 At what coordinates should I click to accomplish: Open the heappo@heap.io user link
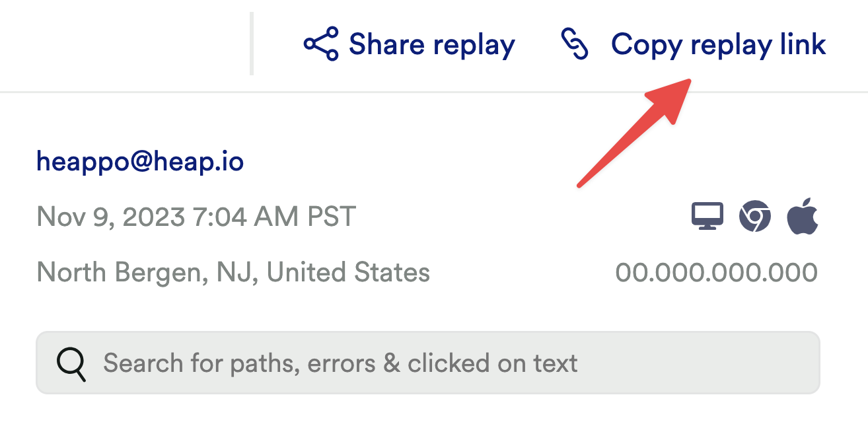(x=140, y=161)
